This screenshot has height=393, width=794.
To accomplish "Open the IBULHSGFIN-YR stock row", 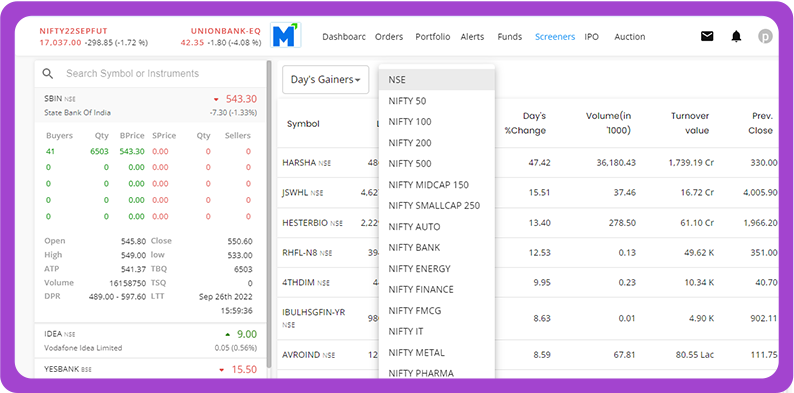I will click(x=528, y=318).
